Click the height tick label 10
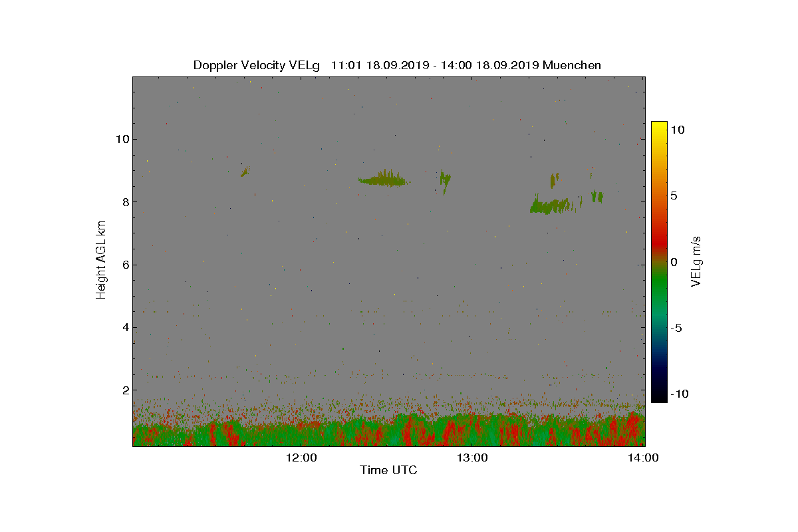 (x=122, y=139)
